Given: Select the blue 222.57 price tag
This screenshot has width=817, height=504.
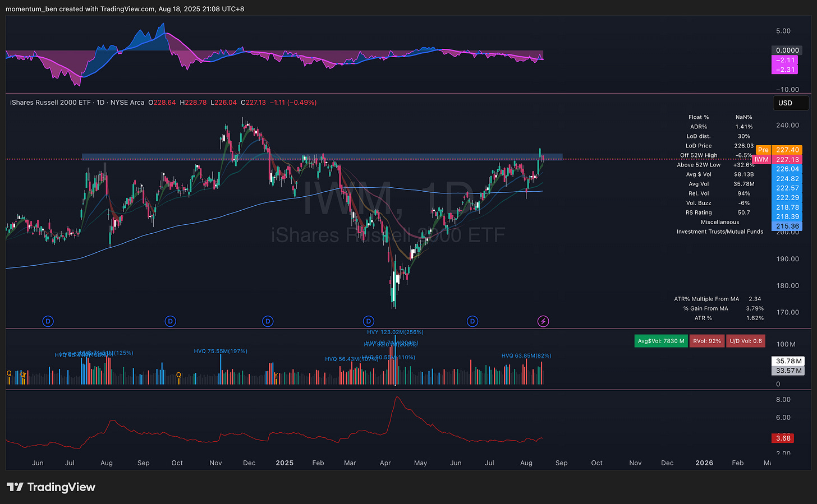Looking at the screenshot, I should [x=787, y=188].
